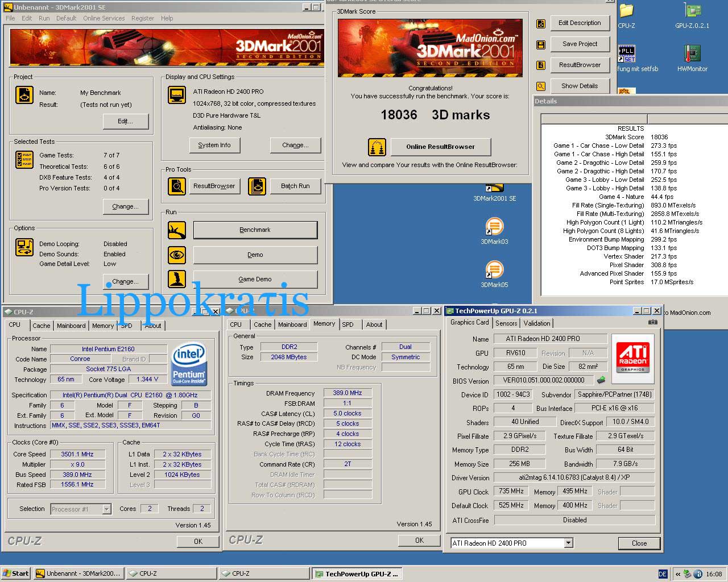Click the Edit... button in Project

coord(126,121)
